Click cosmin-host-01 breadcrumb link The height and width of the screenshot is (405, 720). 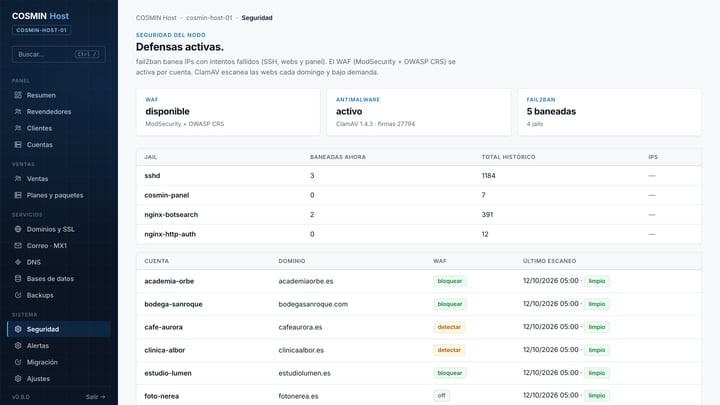coord(209,18)
